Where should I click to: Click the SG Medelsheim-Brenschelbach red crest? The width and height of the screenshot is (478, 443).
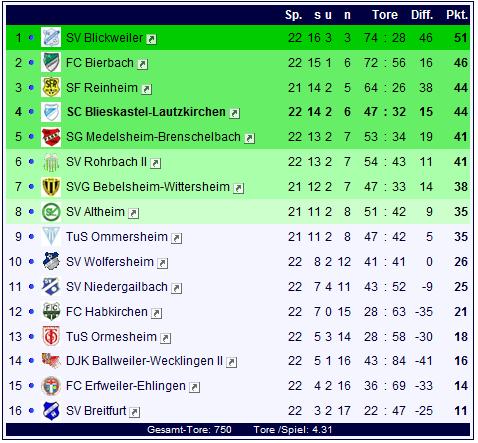51,137
